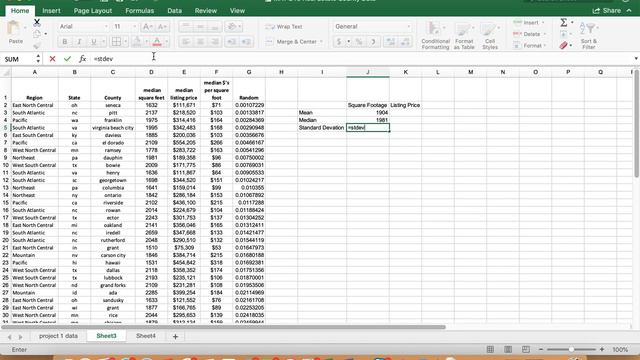Viewport: 640px width, 360px height.
Task: Click the Middle Align icon
Action: 200,27
